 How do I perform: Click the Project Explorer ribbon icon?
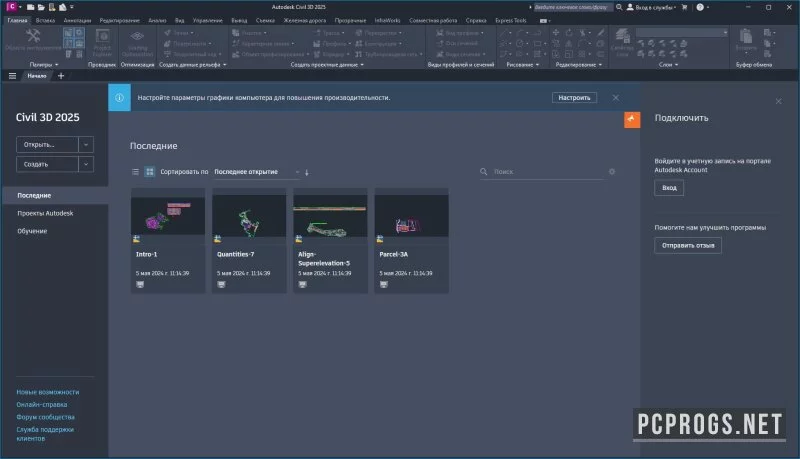pyautogui.click(x=102, y=37)
